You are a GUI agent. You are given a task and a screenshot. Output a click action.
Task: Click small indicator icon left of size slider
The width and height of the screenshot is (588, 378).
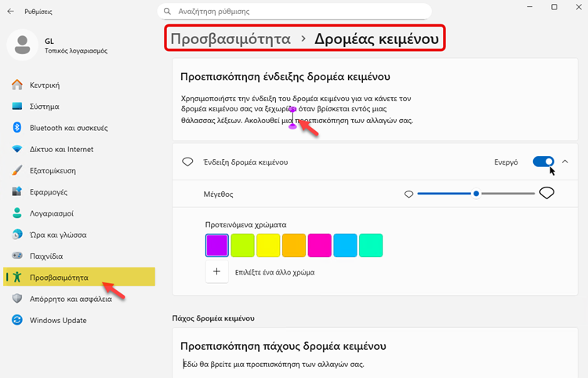point(408,194)
